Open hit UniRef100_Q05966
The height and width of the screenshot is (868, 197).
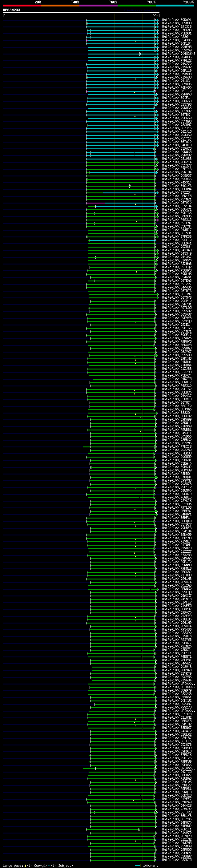pos(177,436)
